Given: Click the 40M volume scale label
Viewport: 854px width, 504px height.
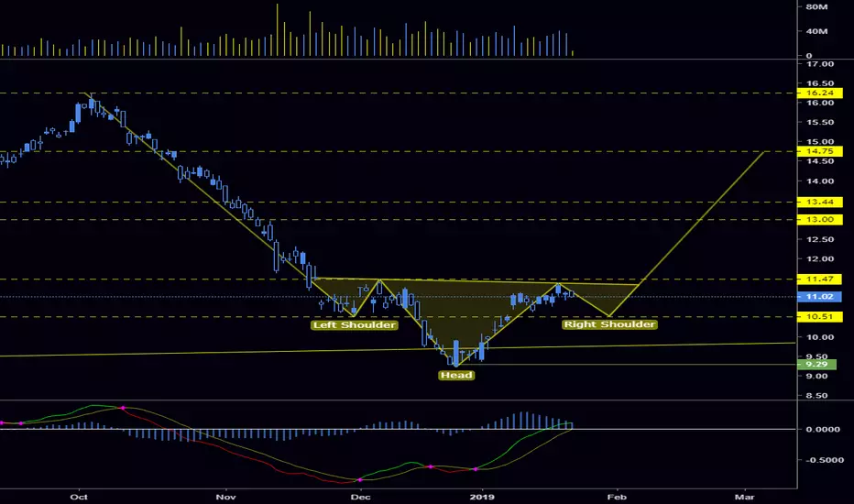Looking at the screenshot, I should click(816, 31).
